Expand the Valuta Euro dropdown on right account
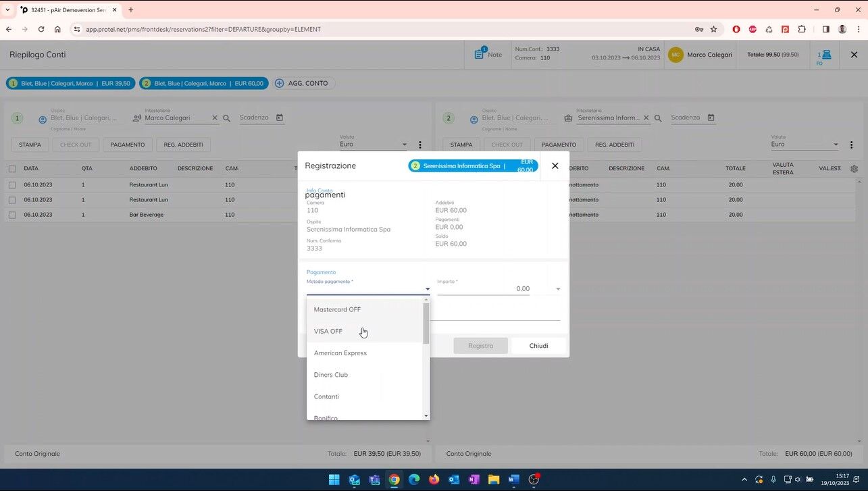868x491 pixels. tap(835, 145)
